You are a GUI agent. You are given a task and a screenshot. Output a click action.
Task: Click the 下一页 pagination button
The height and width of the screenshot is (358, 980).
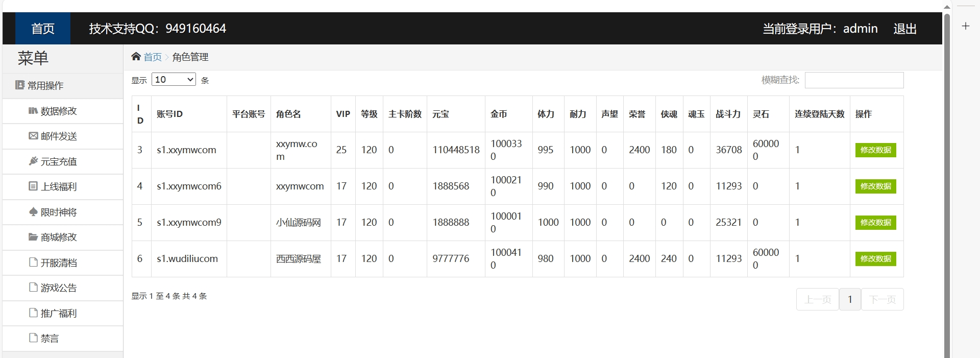[883, 299]
